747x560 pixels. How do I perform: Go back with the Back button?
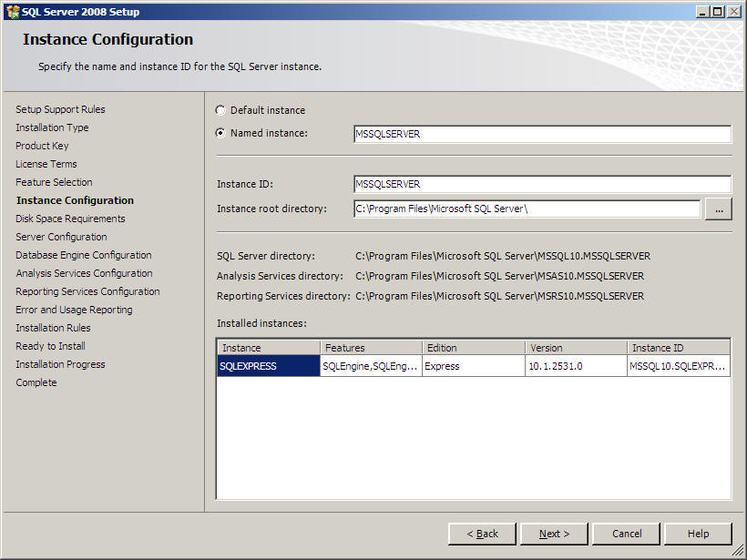click(x=482, y=534)
